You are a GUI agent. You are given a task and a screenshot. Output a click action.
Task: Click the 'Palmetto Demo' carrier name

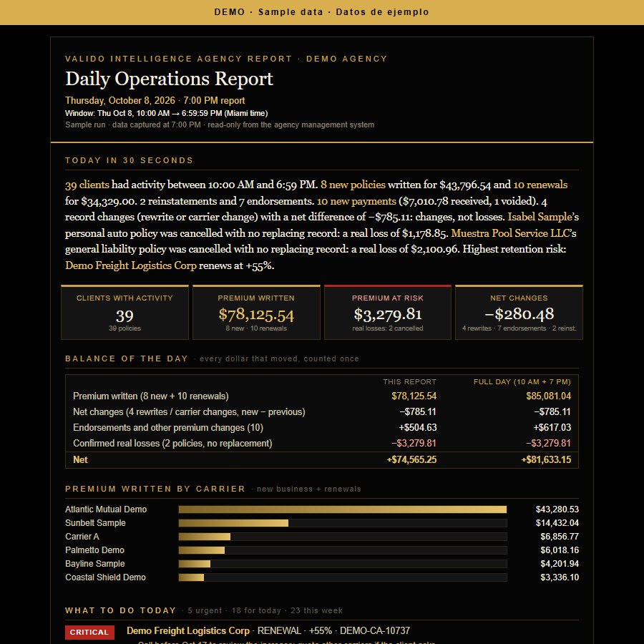click(94, 550)
